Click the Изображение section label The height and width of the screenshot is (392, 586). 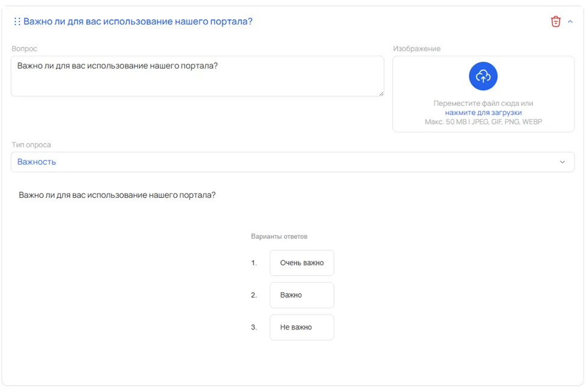coord(417,49)
